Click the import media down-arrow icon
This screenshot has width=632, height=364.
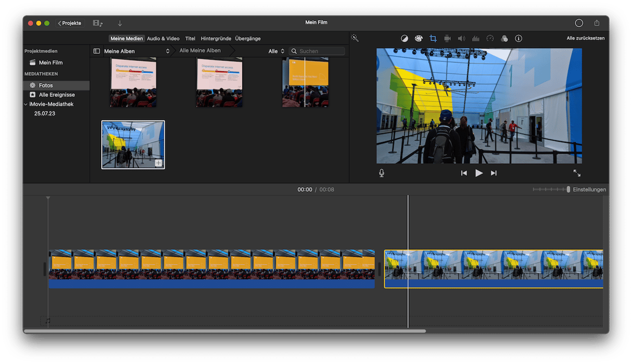pos(120,23)
